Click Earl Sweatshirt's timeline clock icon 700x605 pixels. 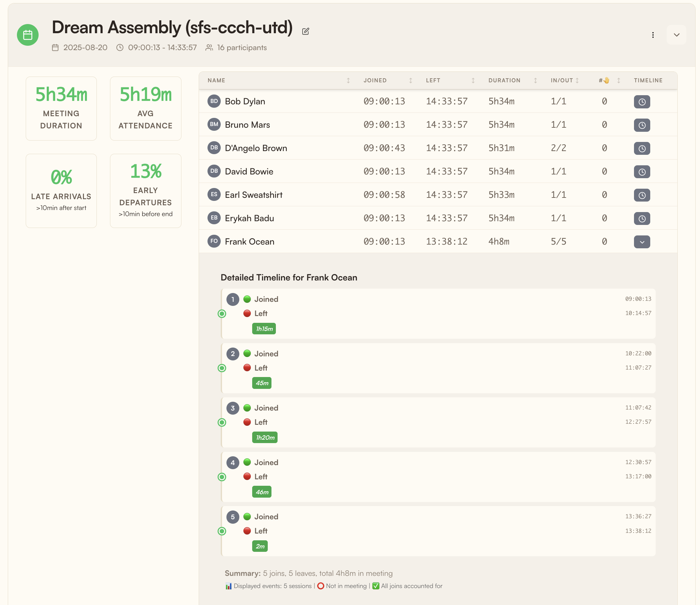point(642,195)
